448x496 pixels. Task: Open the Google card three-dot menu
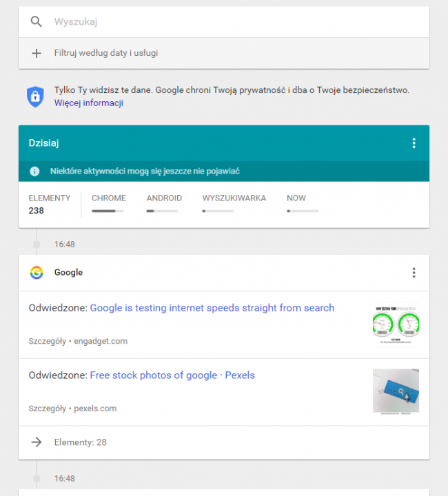(x=414, y=273)
